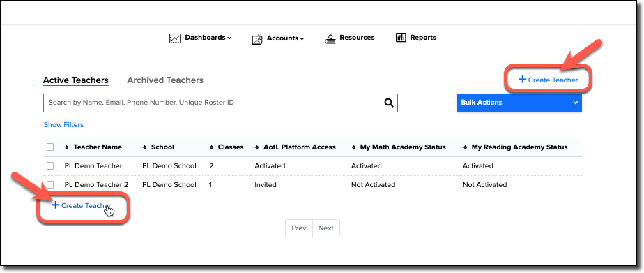Go to the Resources menu
The height and width of the screenshot is (273, 644).
pos(357,38)
